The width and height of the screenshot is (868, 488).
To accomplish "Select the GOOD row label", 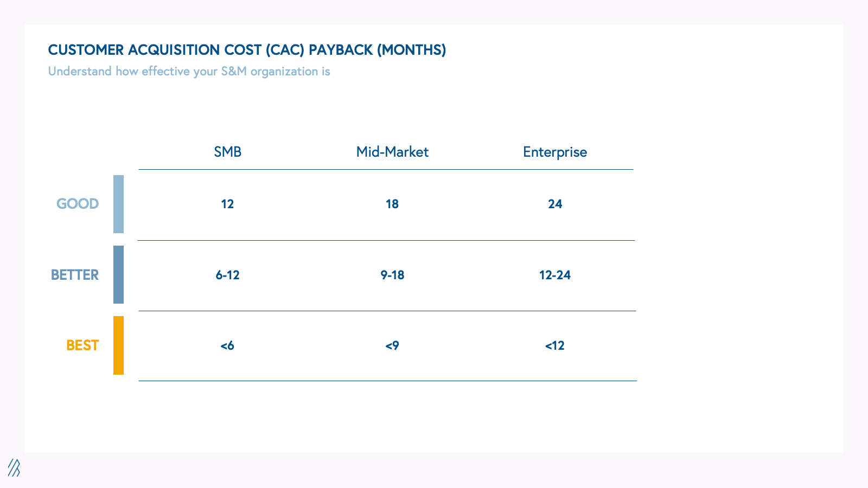I will coord(78,204).
